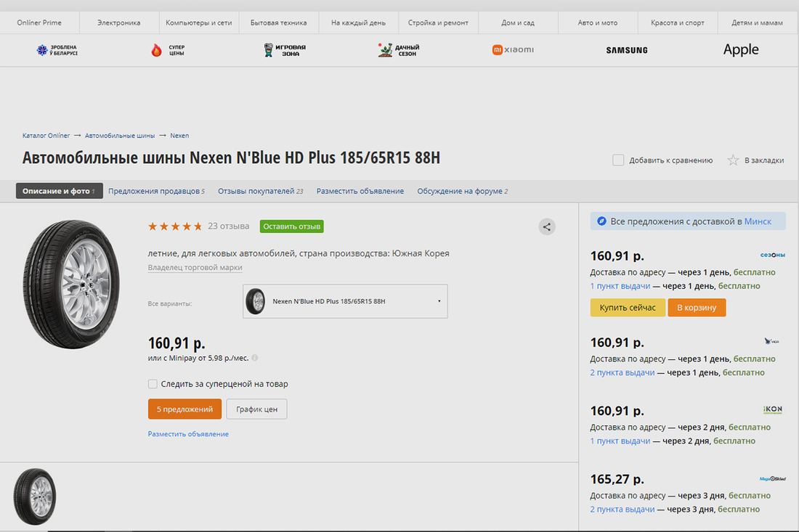Screen dimensions: 799x532
Task: Enable Добавить к сравнению checkbox
Action: click(x=618, y=160)
